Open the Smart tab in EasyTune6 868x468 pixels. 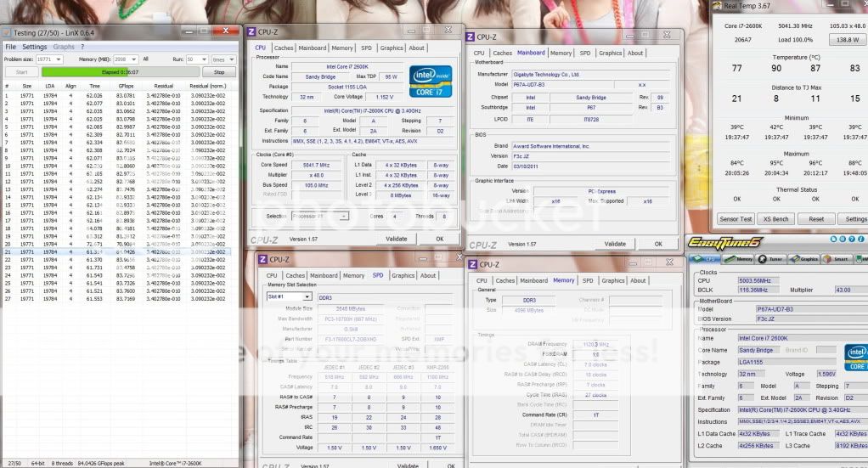click(837, 259)
